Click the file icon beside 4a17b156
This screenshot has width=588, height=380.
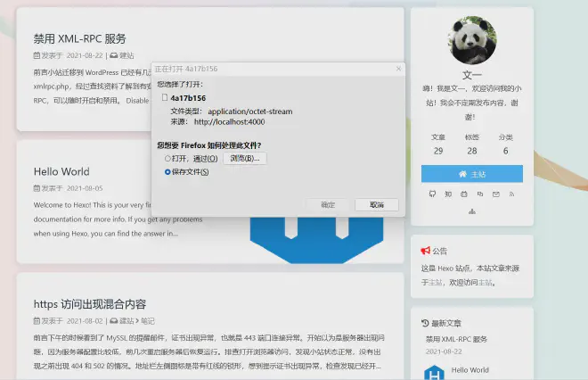165,97
